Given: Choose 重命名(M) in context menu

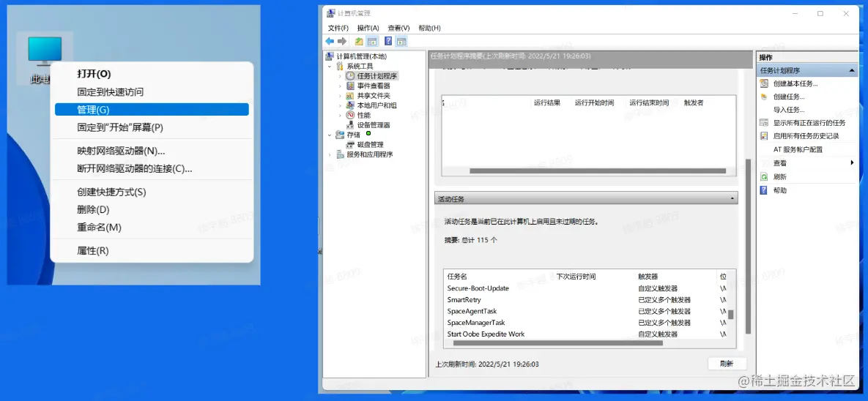Looking at the screenshot, I should point(152,228).
